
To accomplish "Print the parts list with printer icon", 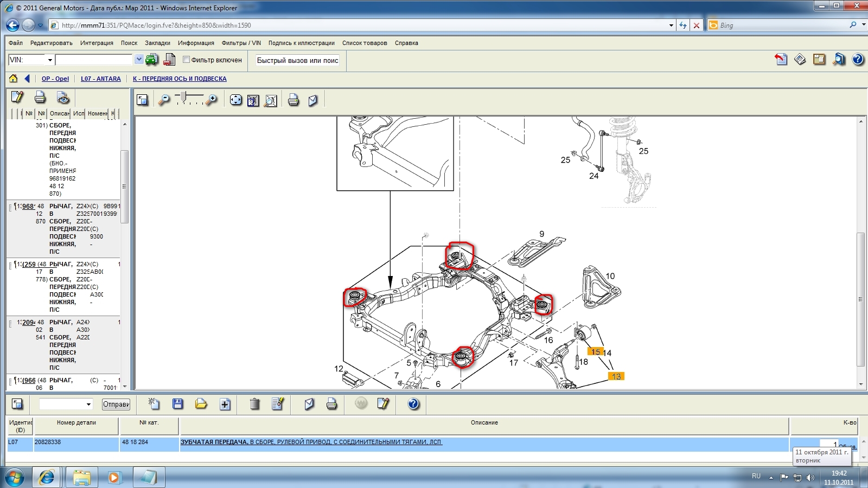I will point(40,98).
